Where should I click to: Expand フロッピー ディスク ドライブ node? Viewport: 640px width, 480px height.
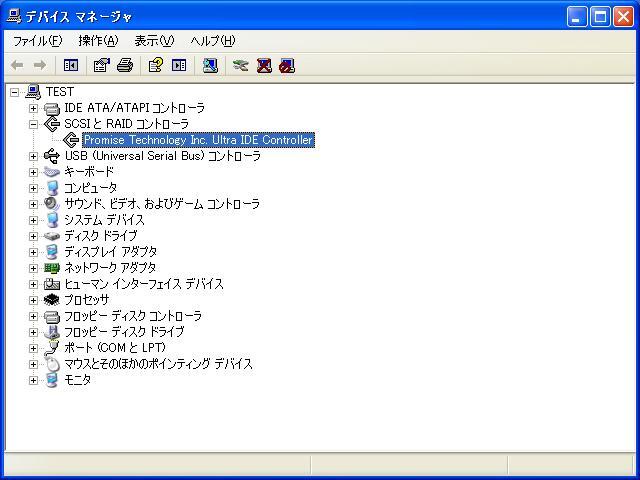[x=33, y=332]
